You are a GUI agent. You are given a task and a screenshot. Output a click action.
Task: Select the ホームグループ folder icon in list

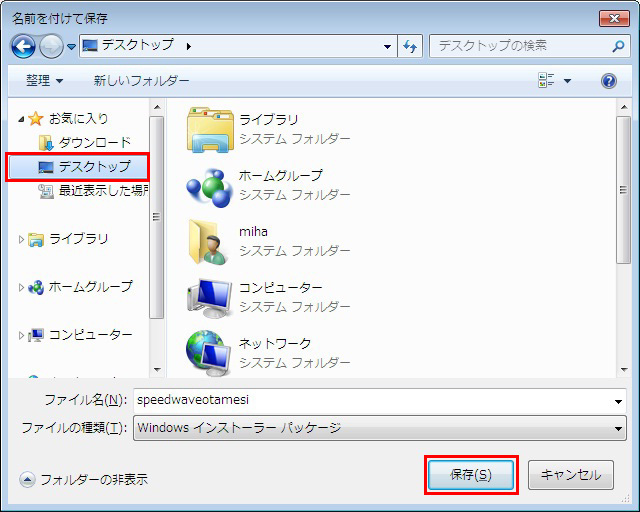click(209, 184)
